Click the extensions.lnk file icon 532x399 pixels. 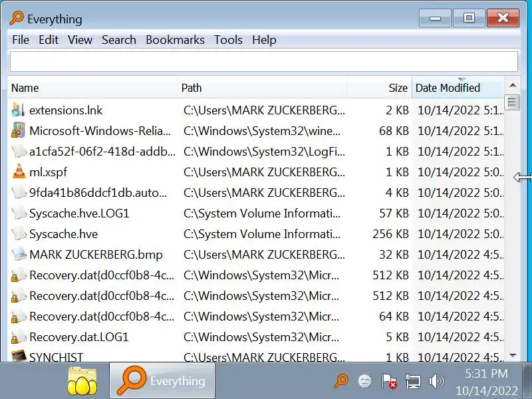[x=19, y=110]
